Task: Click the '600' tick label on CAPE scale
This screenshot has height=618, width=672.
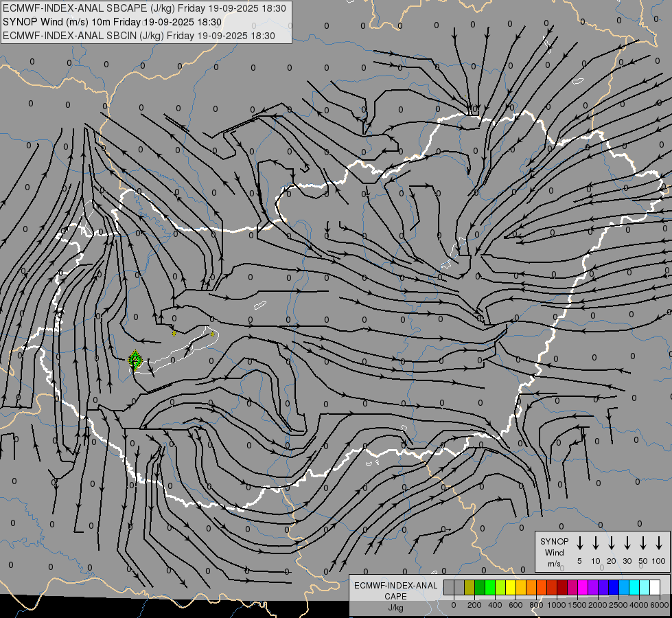Action: 515,605
